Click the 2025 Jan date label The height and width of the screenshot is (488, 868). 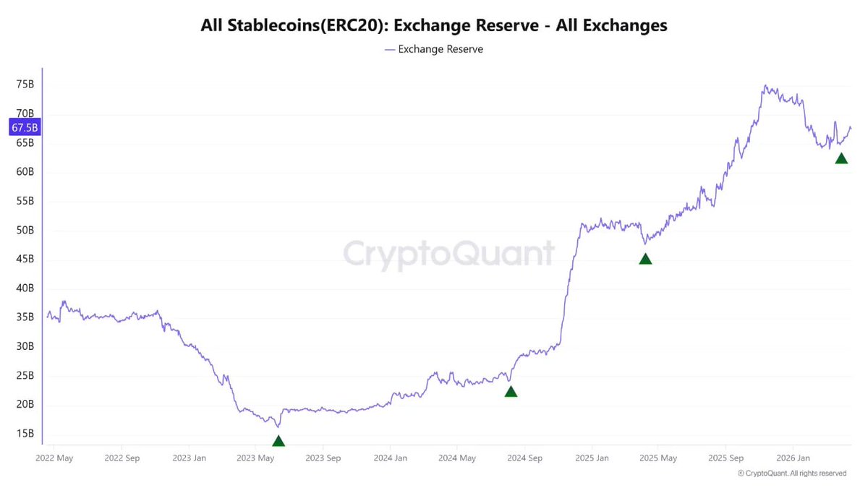point(591,458)
